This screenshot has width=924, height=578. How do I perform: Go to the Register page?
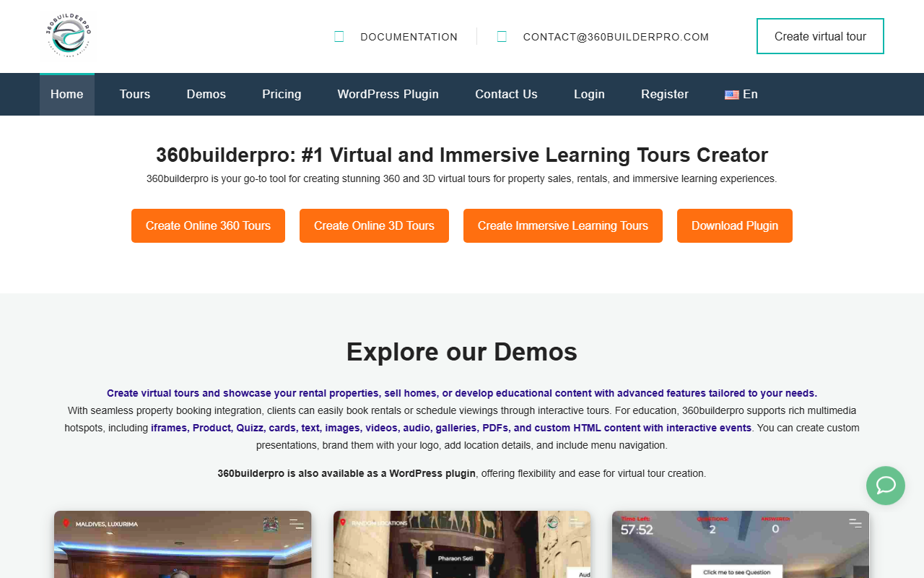[x=665, y=94]
